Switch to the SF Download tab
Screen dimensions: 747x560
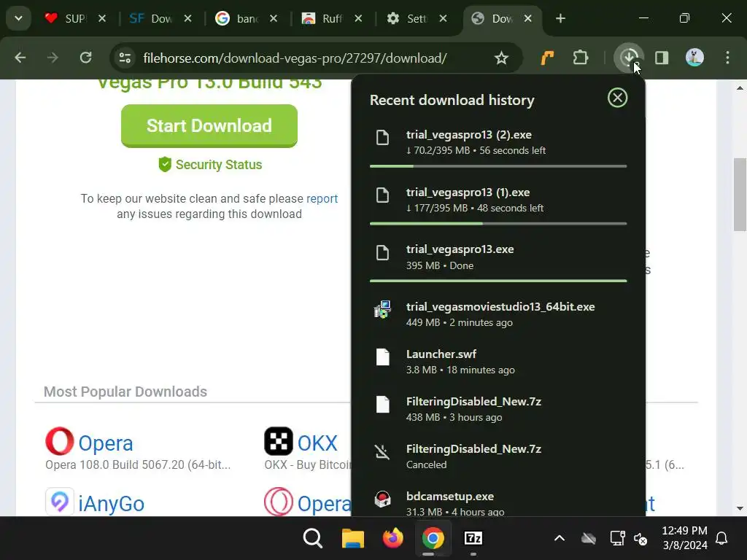click(x=150, y=18)
